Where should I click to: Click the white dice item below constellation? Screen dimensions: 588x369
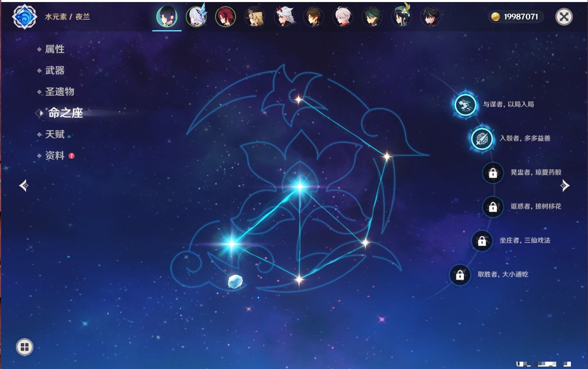235,281
